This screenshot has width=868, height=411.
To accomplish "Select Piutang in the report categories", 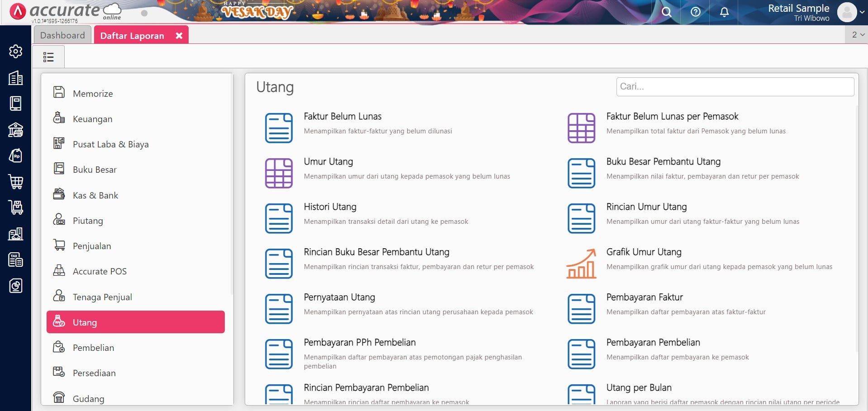I will click(88, 221).
